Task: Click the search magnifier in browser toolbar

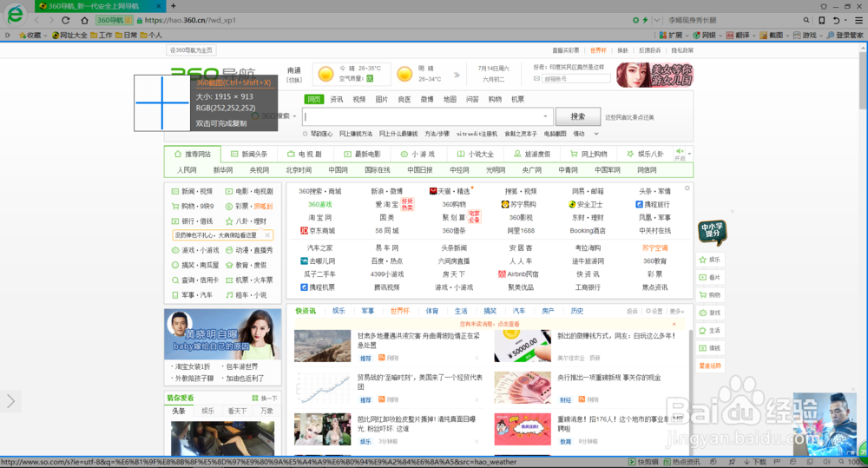Action: (806, 20)
